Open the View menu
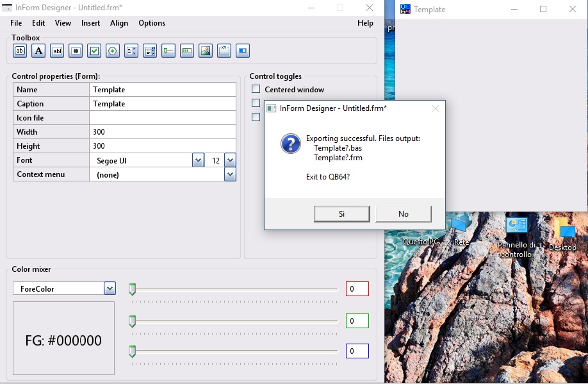 click(x=63, y=23)
